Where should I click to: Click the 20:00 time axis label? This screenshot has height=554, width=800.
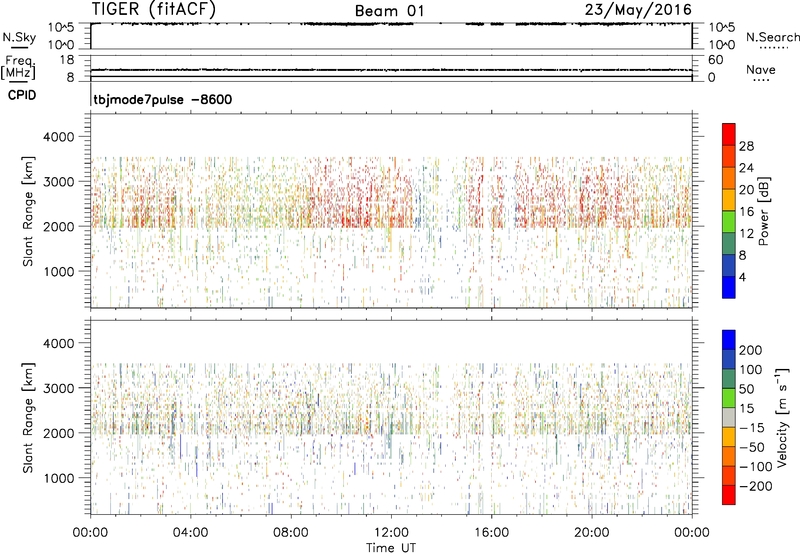tap(591, 533)
